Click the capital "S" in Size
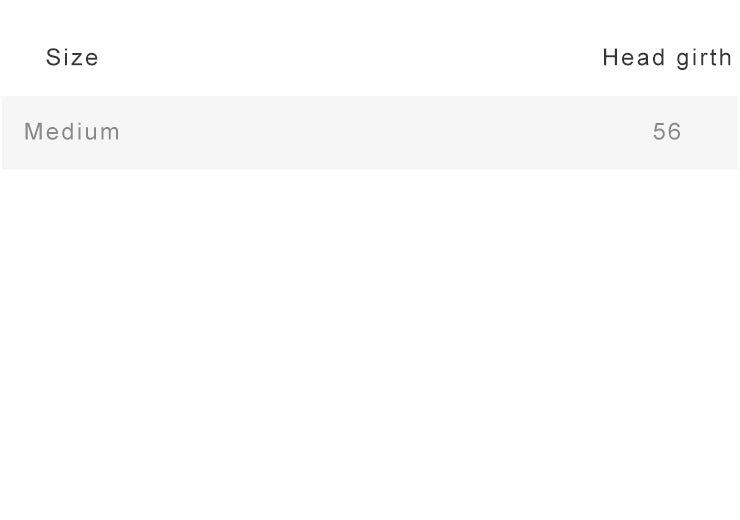This screenshot has height=520, width=740. (x=53, y=58)
